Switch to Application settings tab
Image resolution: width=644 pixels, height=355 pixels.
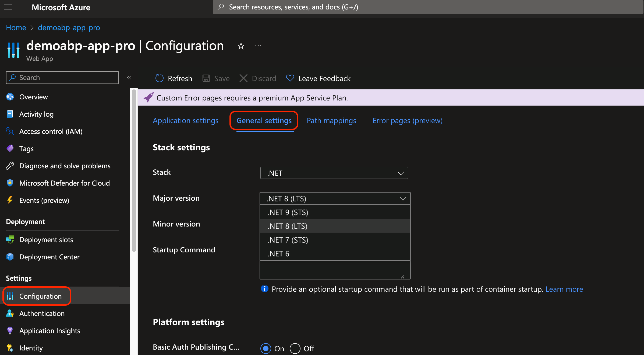coord(186,121)
